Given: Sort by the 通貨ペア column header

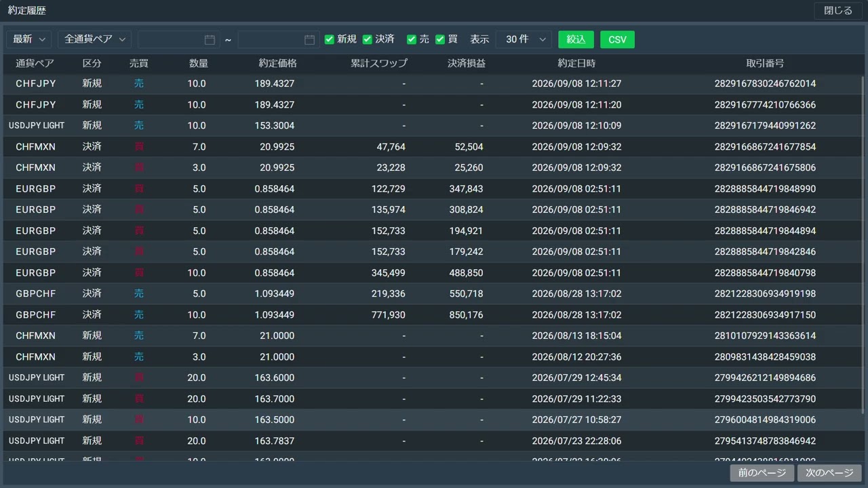Looking at the screenshot, I should point(35,63).
